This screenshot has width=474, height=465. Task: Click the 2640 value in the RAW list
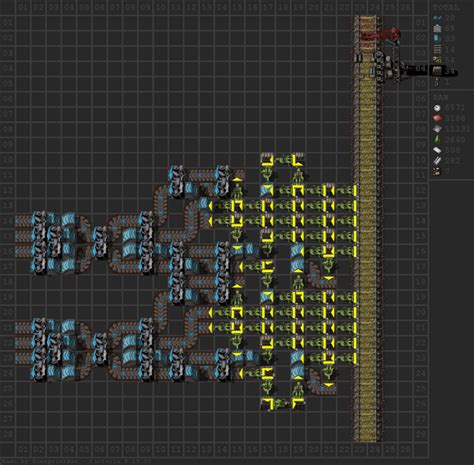click(455, 140)
